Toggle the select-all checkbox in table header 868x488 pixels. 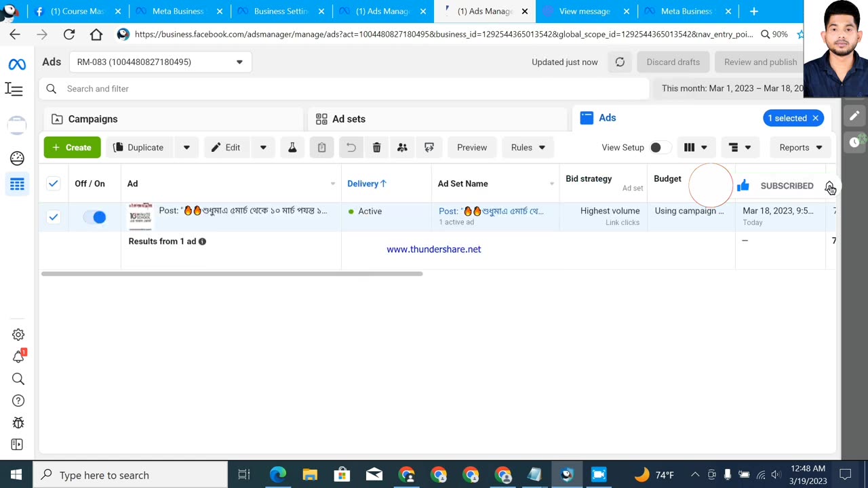click(54, 183)
